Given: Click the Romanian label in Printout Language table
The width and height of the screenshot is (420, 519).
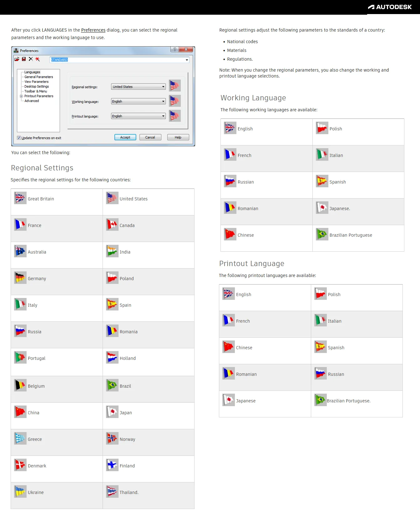Looking at the screenshot, I should pyautogui.click(x=246, y=374).
